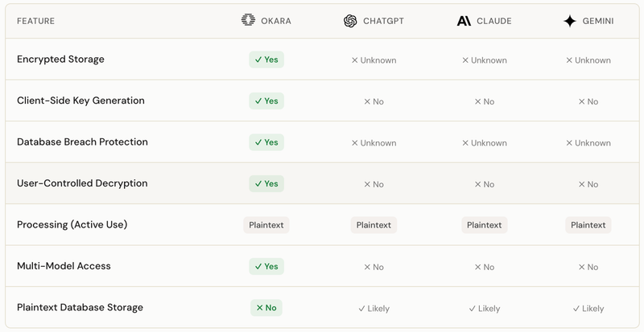Click the FEATURE column header
The image size is (644, 332).
(x=35, y=22)
